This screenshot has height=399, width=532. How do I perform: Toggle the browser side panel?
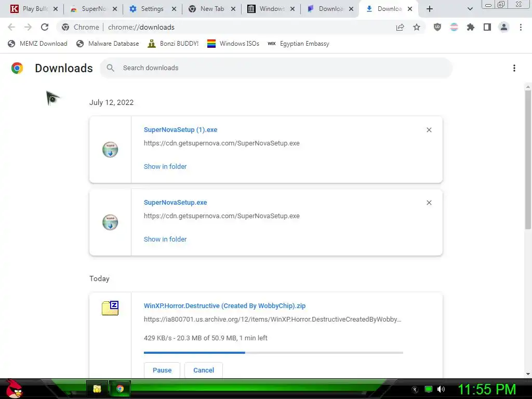click(x=487, y=27)
